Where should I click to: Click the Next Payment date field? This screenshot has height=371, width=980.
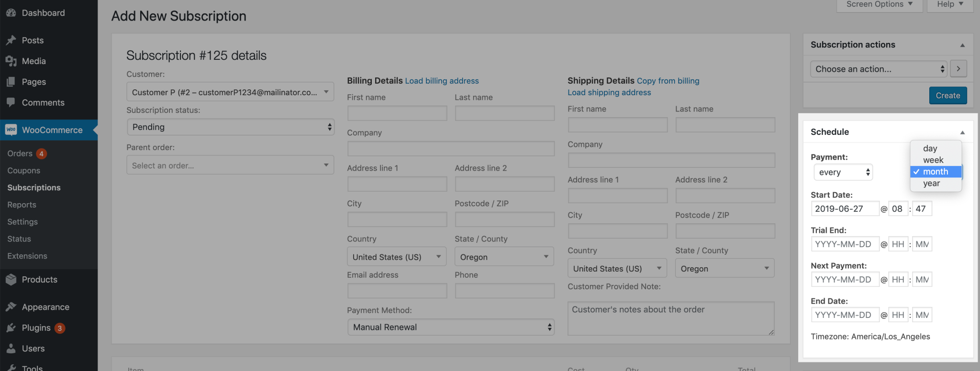(x=845, y=279)
